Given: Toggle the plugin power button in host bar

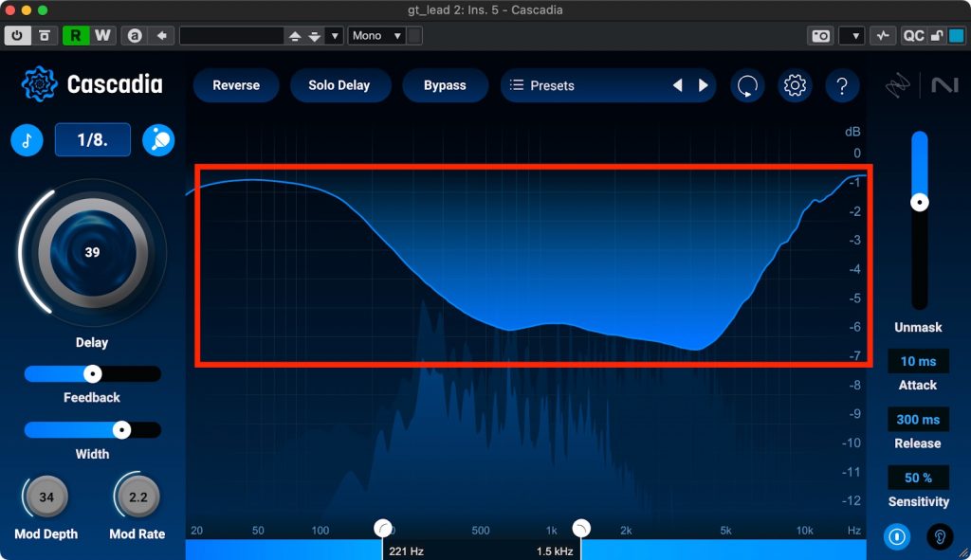Looking at the screenshot, I should tap(18, 36).
